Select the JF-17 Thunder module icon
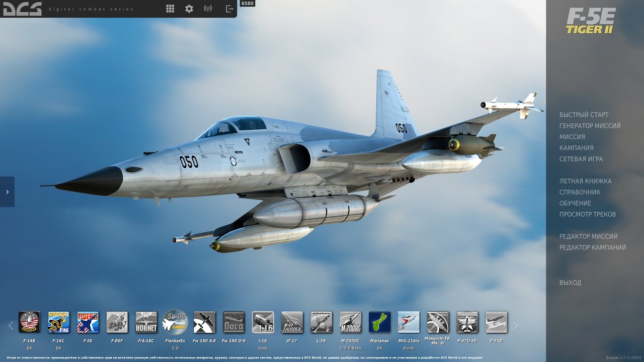 click(292, 322)
